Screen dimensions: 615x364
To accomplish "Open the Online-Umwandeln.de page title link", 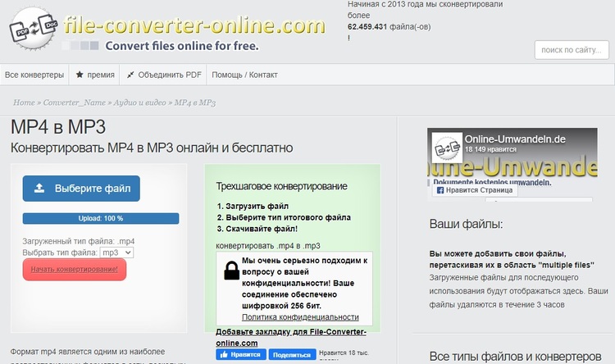I will click(515, 139).
